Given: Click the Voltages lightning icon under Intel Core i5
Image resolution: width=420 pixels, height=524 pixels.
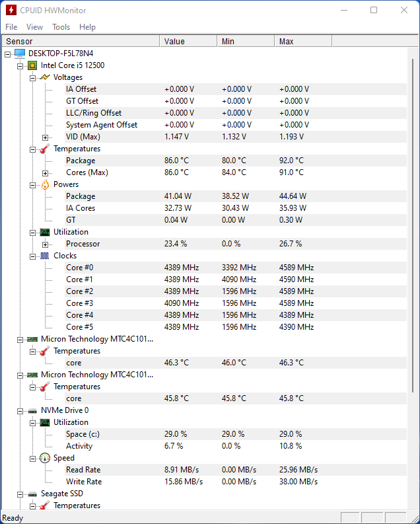Looking at the screenshot, I should 45,77.
